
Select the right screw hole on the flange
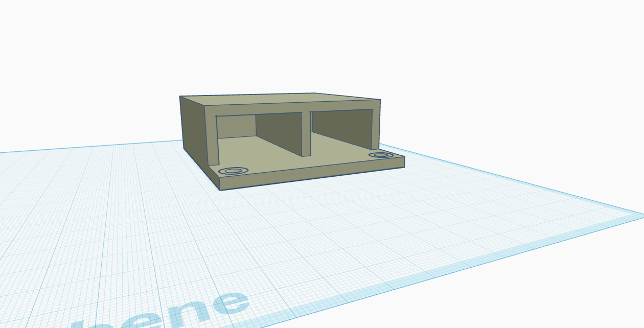(380, 155)
